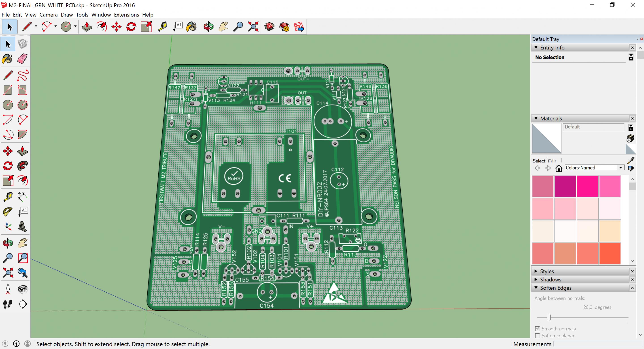Select the Position Camera tool
The image size is (644, 349).
(8, 289)
